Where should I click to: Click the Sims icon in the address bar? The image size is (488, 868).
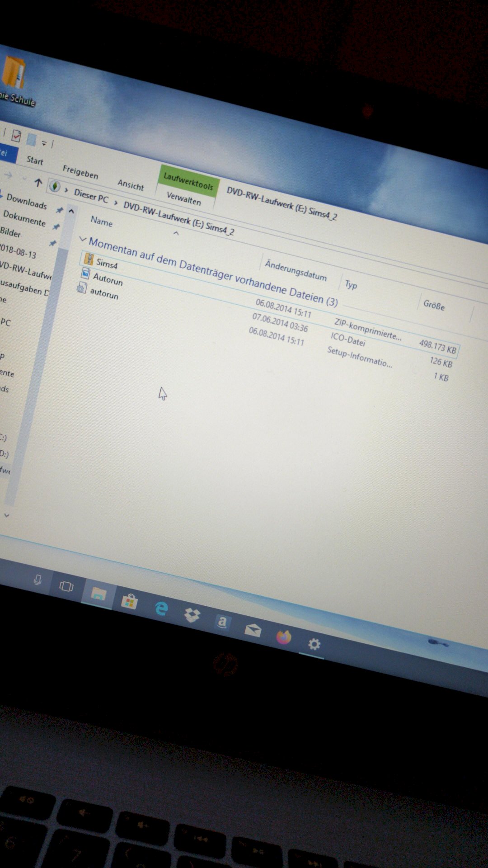click(x=55, y=186)
